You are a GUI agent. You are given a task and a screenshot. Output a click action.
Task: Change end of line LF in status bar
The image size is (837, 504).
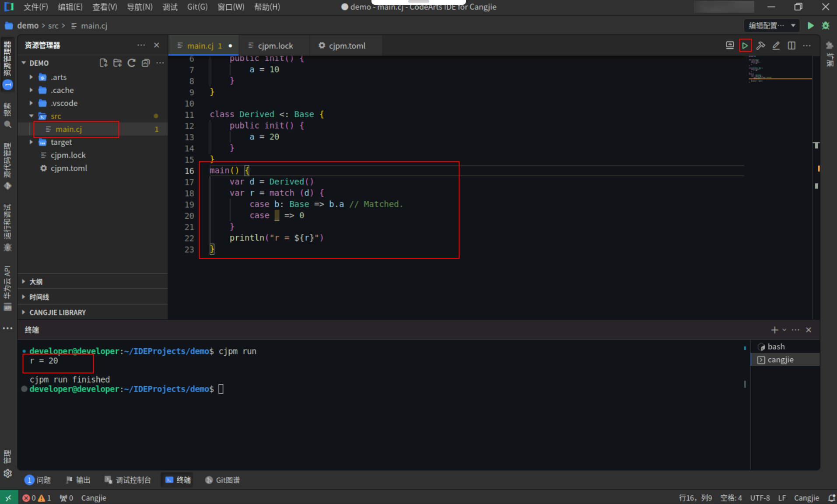[x=782, y=498]
